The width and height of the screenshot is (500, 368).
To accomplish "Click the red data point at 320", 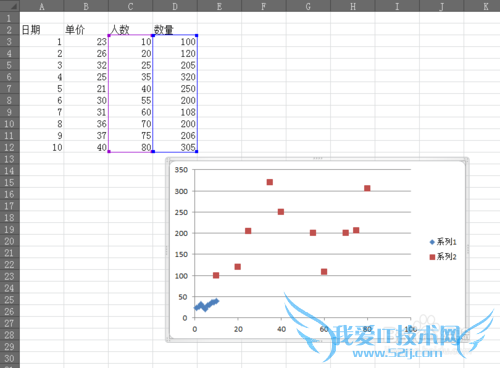I will point(270,182).
